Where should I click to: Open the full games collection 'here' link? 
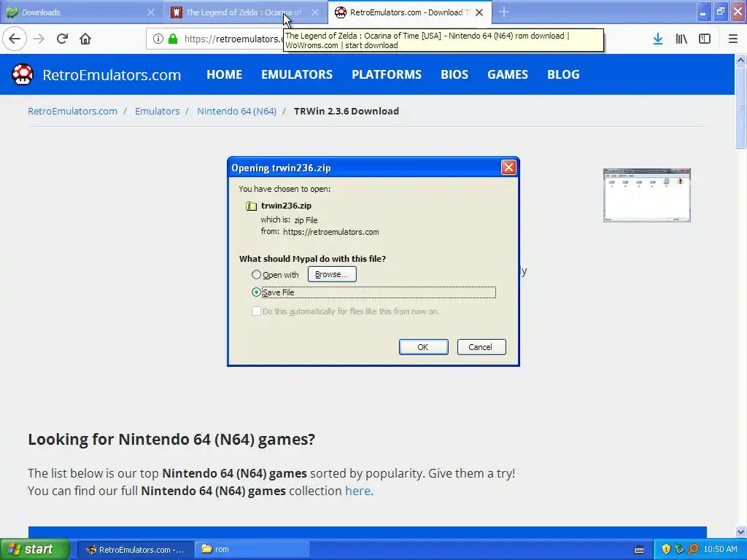click(357, 491)
